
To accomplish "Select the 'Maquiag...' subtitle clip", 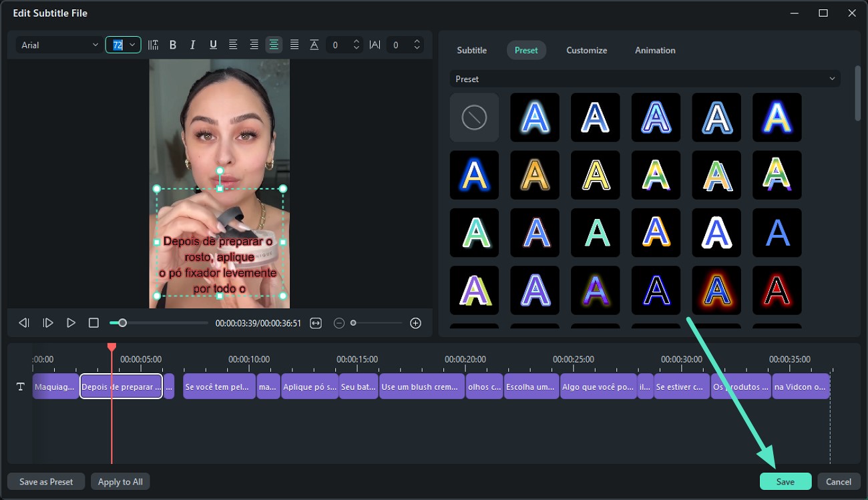I will pyautogui.click(x=55, y=387).
